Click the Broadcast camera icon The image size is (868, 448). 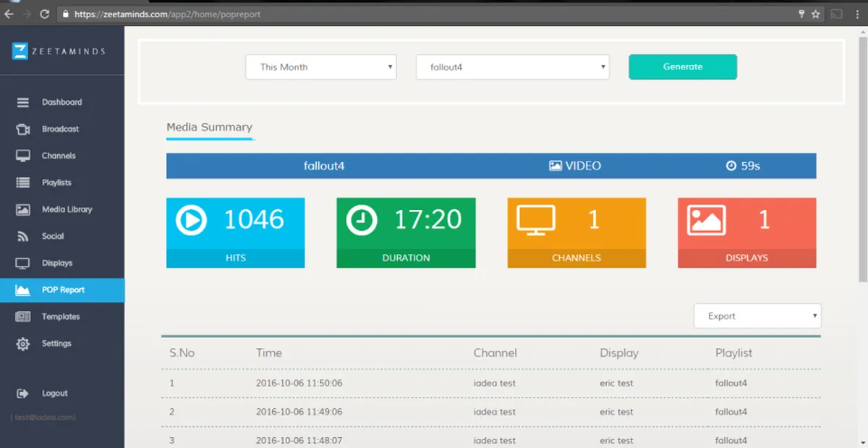[x=23, y=130]
